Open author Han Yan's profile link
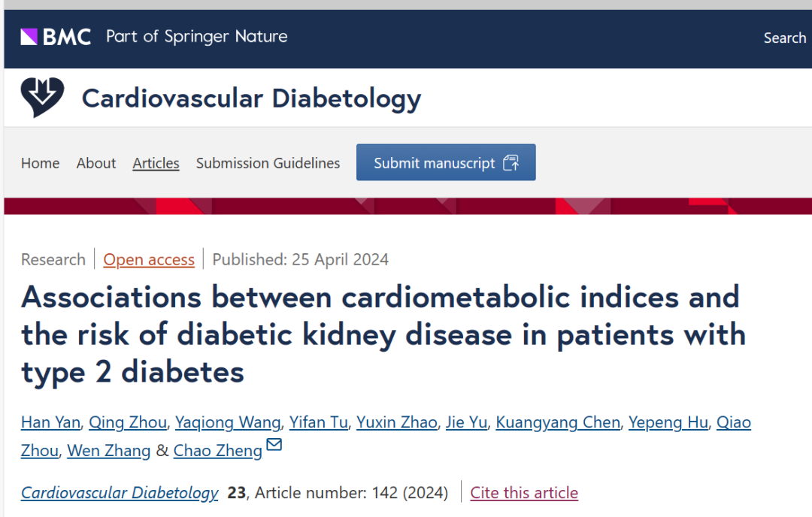The width and height of the screenshot is (812, 517). [51, 422]
